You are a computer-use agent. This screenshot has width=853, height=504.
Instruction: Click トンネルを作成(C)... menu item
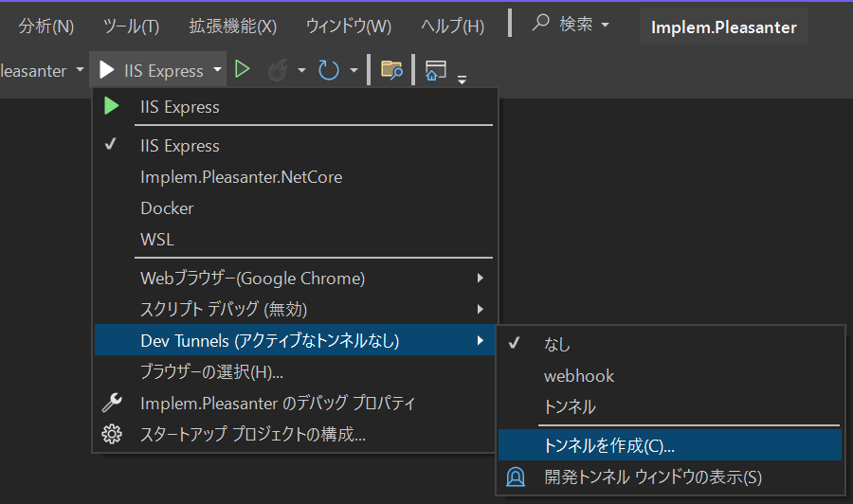click(670, 445)
